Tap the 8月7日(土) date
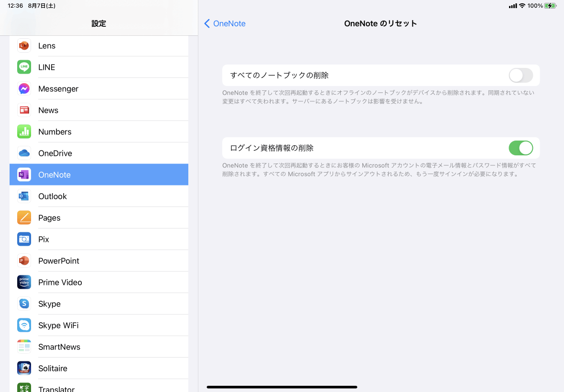This screenshot has height=392, width=564. tap(42, 6)
